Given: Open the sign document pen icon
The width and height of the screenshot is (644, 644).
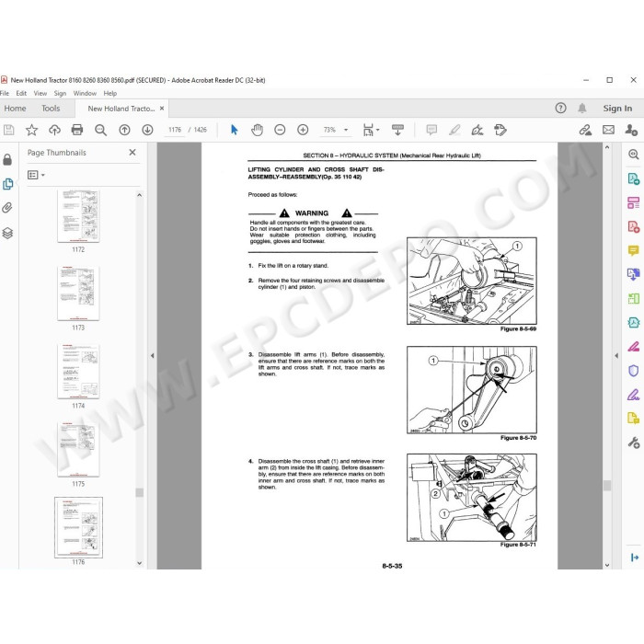Looking at the screenshot, I should 477,131.
